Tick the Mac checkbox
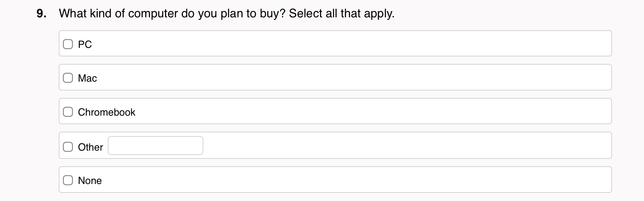This screenshot has height=201, width=644. point(68,78)
